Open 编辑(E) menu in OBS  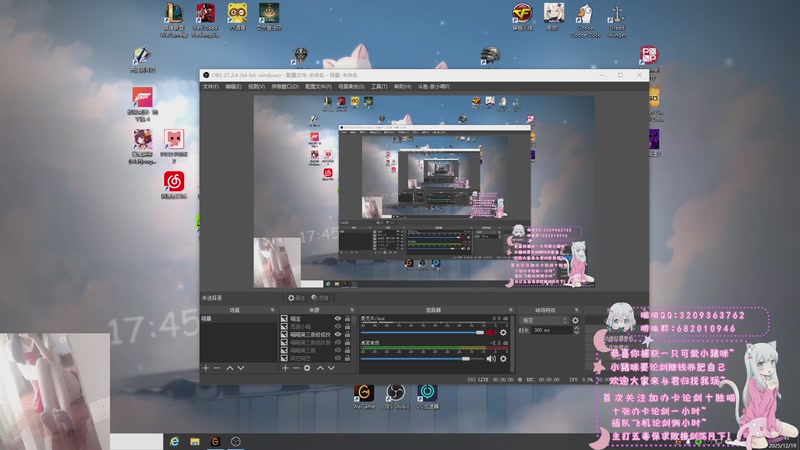233,87
